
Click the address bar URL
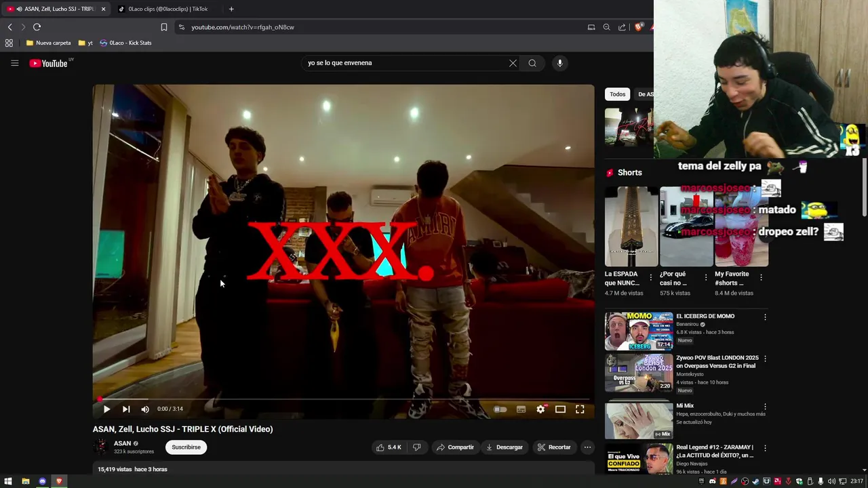coord(243,27)
